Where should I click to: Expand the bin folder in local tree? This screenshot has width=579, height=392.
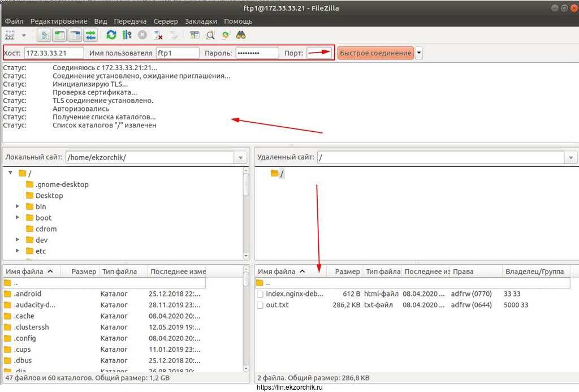point(18,207)
